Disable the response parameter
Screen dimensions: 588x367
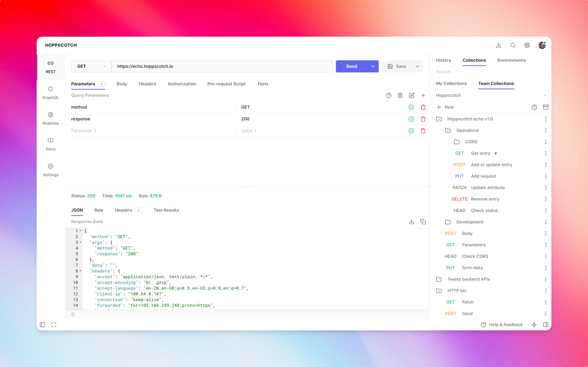[x=411, y=119]
